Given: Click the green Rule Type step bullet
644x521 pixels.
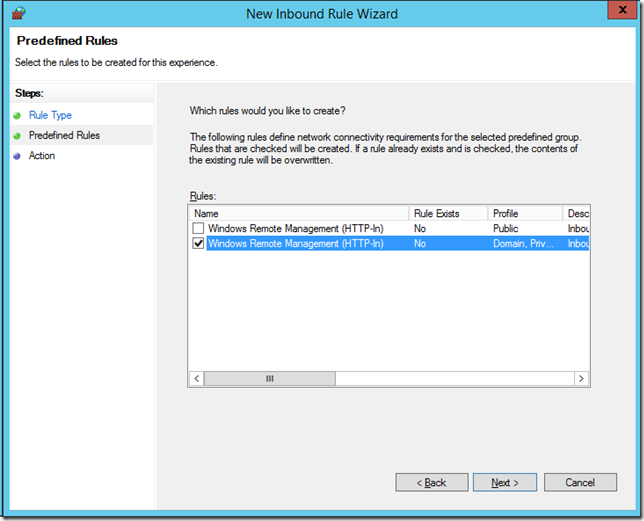Looking at the screenshot, I should tap(17, 116).
